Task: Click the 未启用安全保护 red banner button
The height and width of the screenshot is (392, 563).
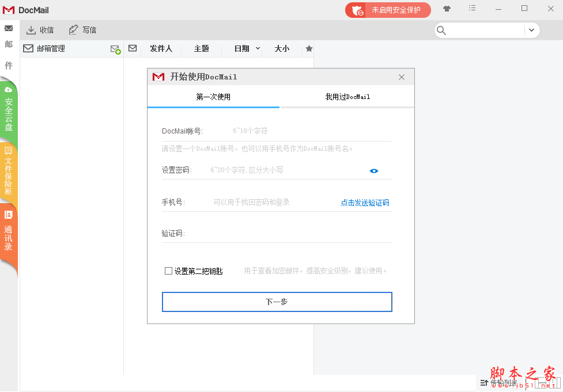Action: click(x=388, y=10)
